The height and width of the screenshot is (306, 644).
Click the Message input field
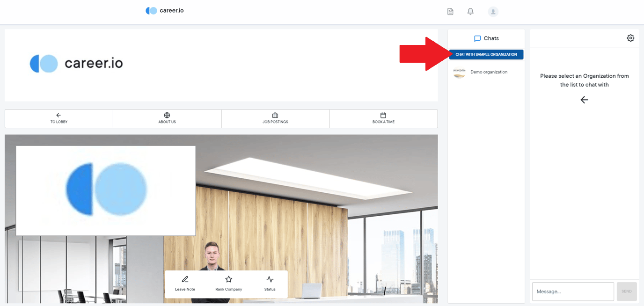pos(572,291)
